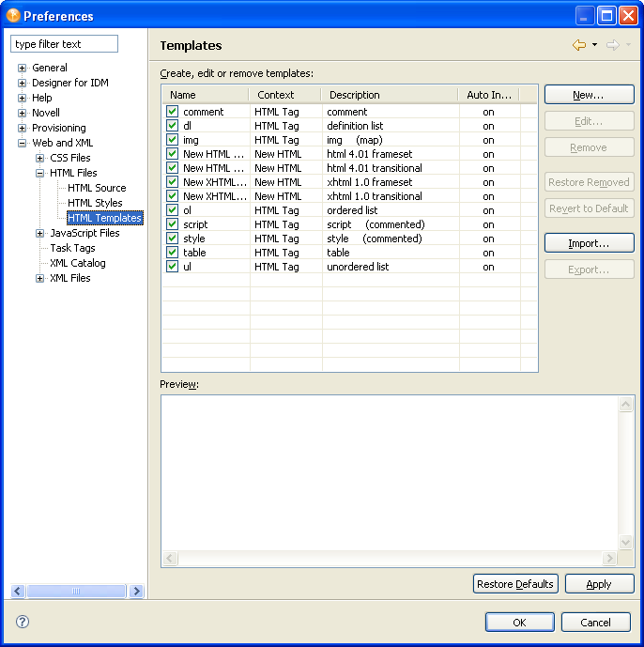Select HTML Templates in the tree

(105, 218)
